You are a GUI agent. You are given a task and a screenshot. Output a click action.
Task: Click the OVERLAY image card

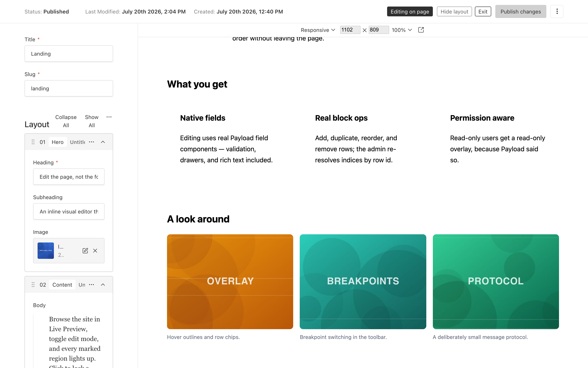230,282
